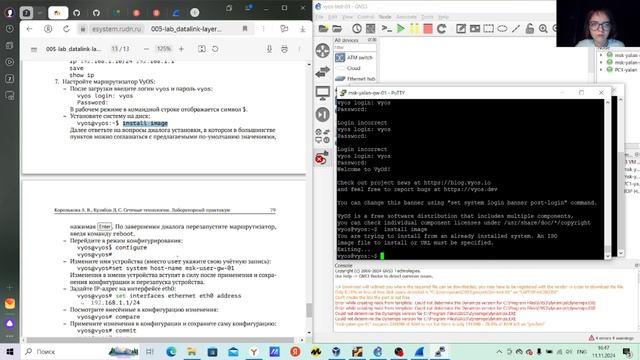The width and height of the screenshot is (640, 360).
Task: Open the Windows Start menu
Action: click(x=10, y=351)
